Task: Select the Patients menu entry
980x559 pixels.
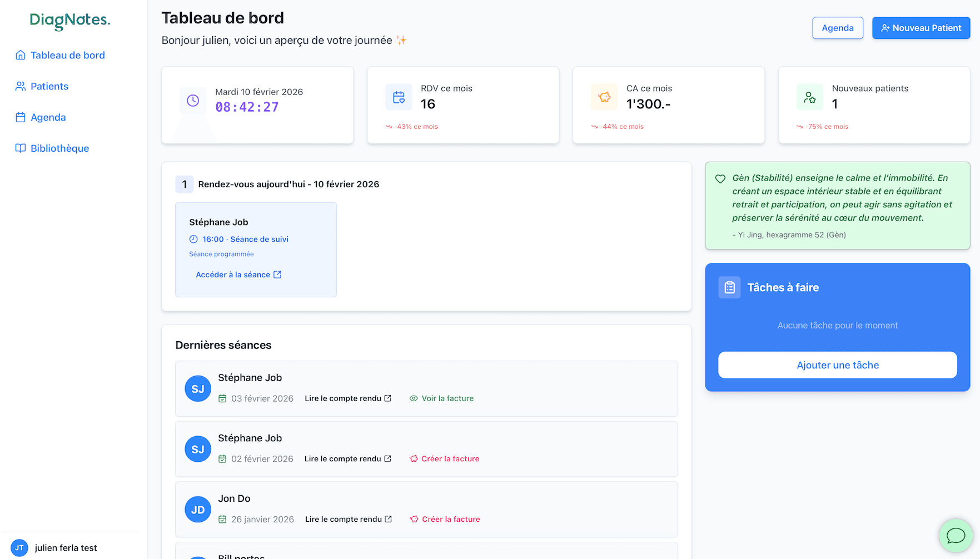Action: click(49, 86)
